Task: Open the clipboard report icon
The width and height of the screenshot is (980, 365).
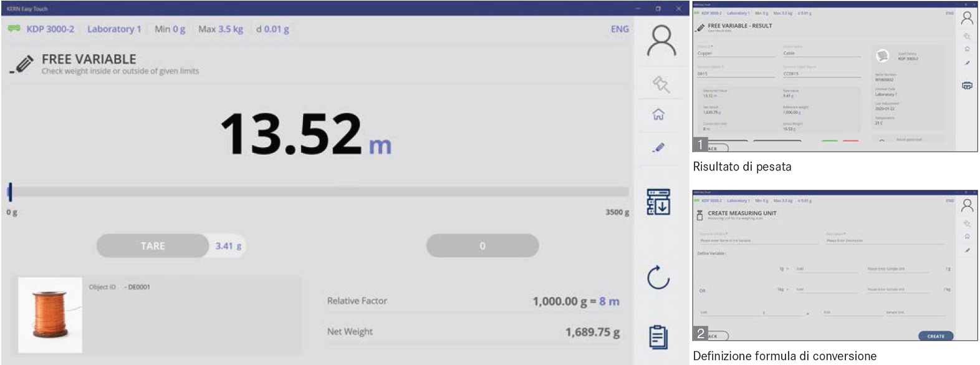Action: pyautogui.click(x=658, y=336)
